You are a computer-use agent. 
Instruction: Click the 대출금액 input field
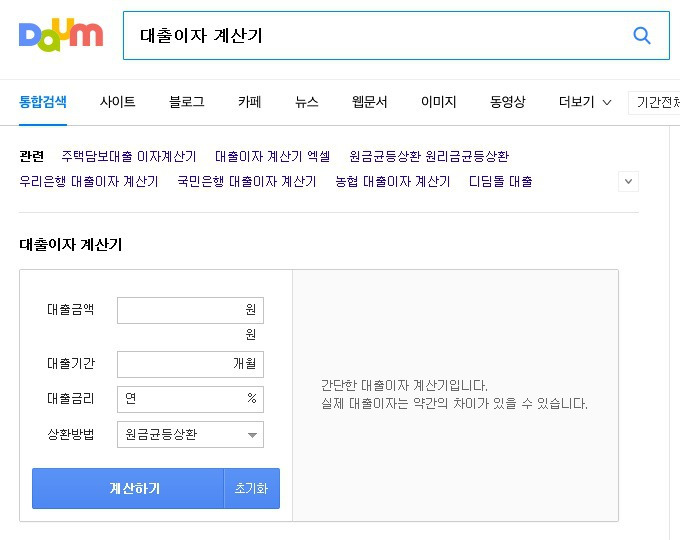coord(190,310)
